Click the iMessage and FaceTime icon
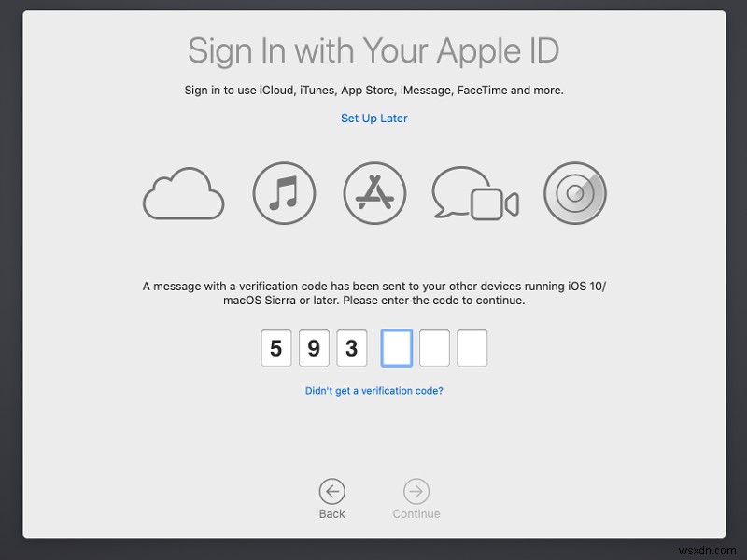Viewport: 747px width, 560px height. (475, 193)
